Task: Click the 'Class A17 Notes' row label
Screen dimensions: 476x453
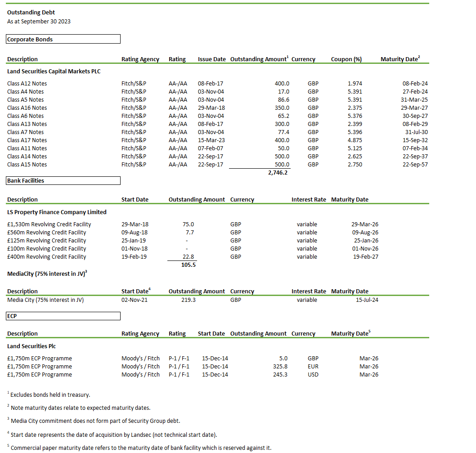Action: pos(27,140)
